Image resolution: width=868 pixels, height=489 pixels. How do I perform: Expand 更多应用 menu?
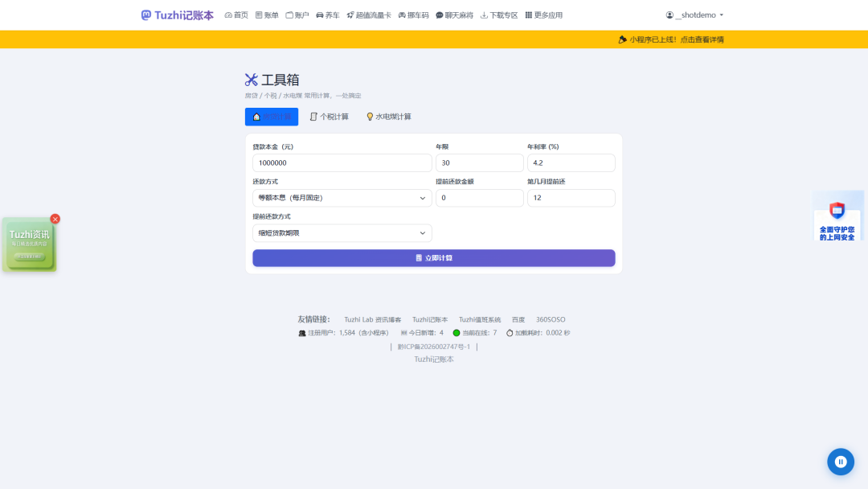tap(543, 15)
